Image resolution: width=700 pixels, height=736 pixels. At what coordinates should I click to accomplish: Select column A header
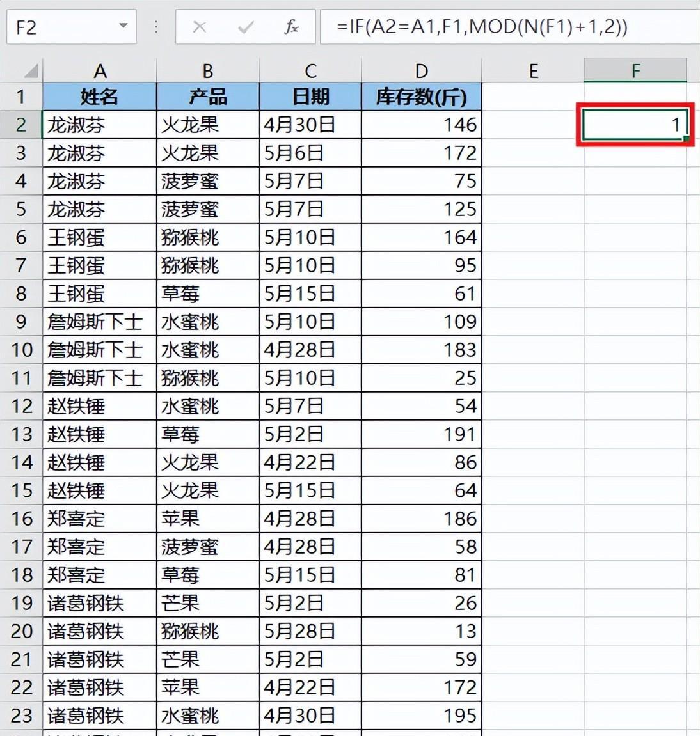click(x=100, y=71)
